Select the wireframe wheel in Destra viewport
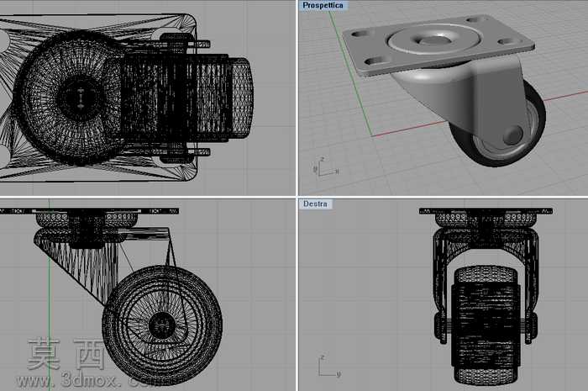Screen dimensions: 588x391 click(486, 325)
